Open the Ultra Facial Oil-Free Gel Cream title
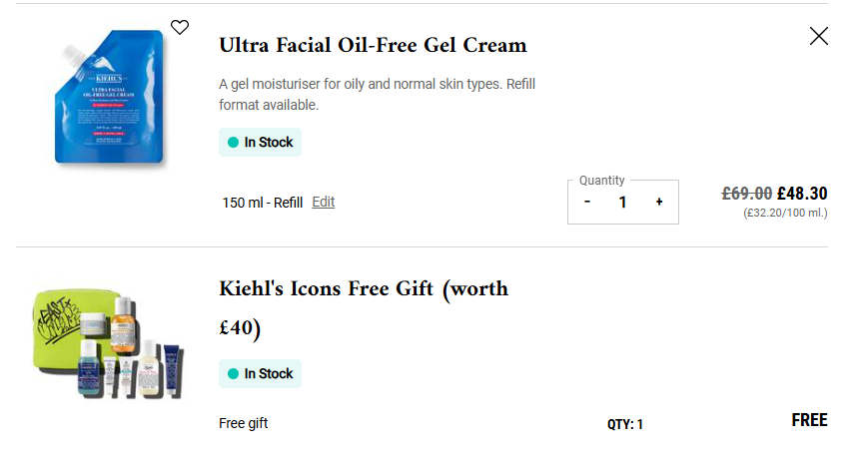868x466 pixels. [373, 46]
